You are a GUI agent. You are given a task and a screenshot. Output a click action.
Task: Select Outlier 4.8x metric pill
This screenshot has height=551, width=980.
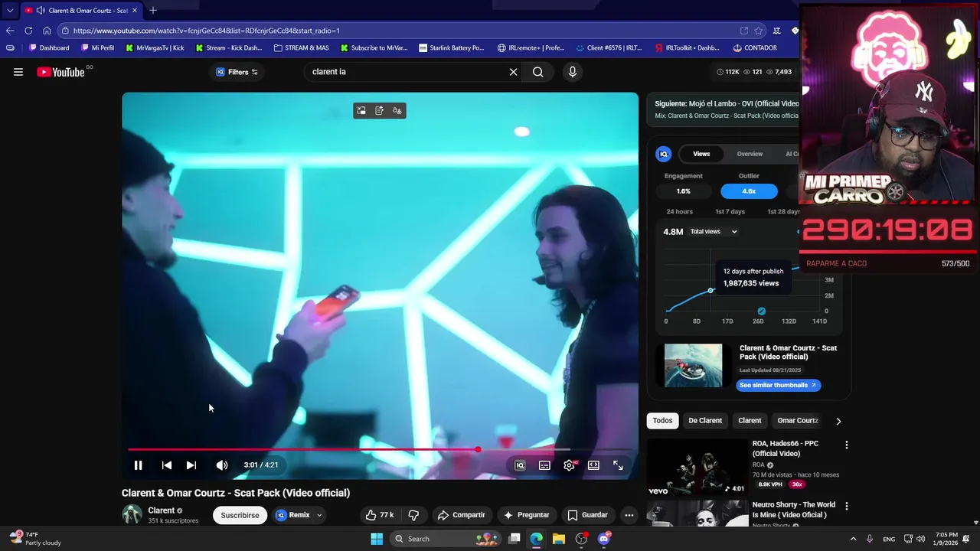749,191
